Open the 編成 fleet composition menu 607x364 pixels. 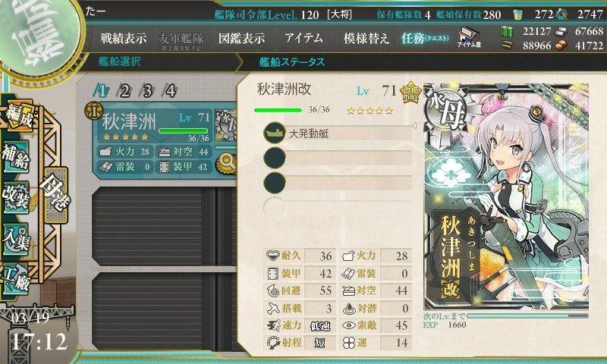(18, 118)
